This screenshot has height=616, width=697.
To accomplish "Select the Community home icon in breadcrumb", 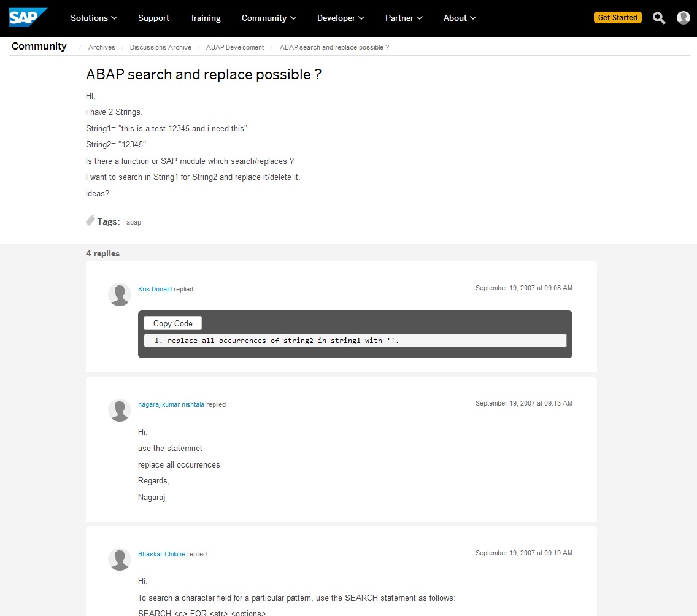I will point(39,47).
